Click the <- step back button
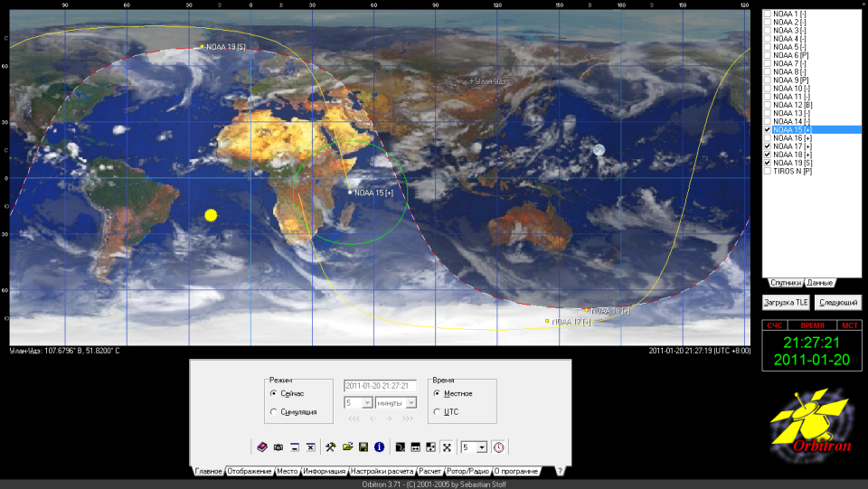 click(373, 418)
